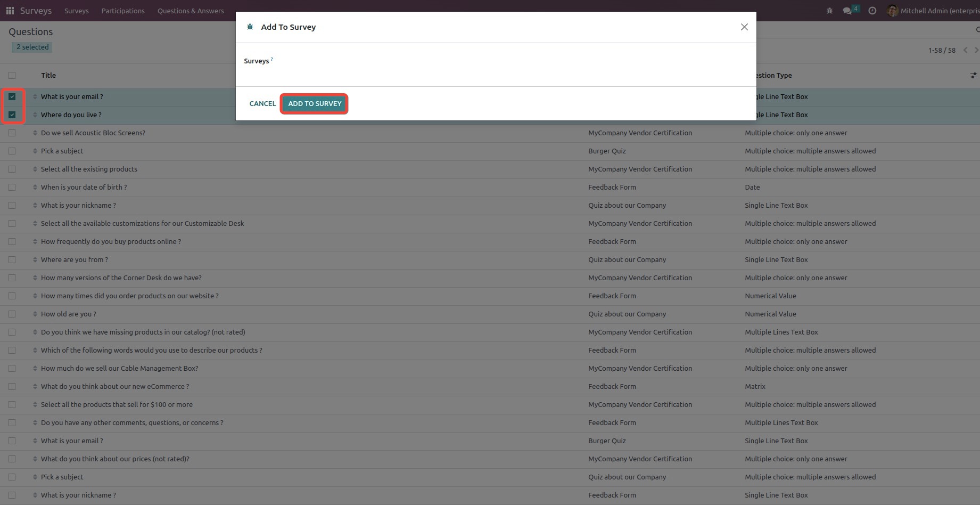Click the optional columns adjust icon
980x505 pixels.
[x=973, y=76]
